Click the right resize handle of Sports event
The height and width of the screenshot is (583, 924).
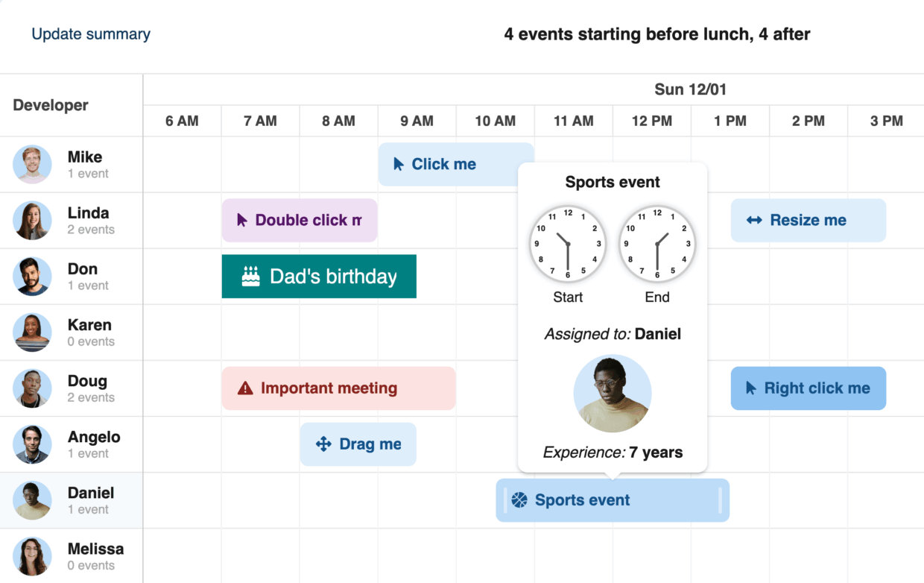tap(721, 500)
